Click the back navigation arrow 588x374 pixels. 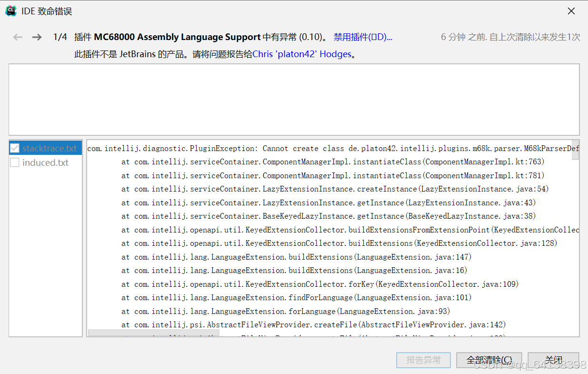pyautogui.click(x=18, y=37)
